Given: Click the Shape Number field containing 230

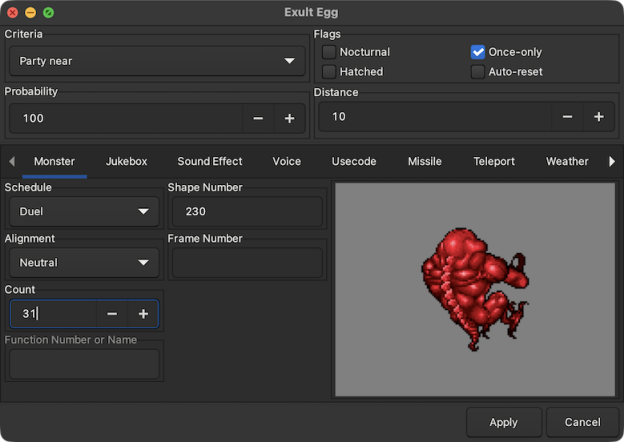Looking at the screenshot, I should pos(247,211).
